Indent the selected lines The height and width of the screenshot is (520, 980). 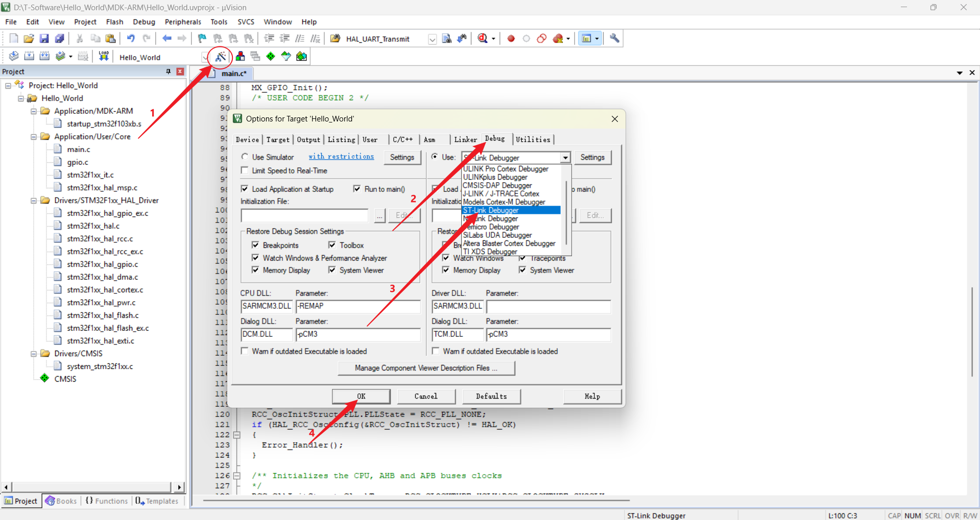(x=269, y=39)
